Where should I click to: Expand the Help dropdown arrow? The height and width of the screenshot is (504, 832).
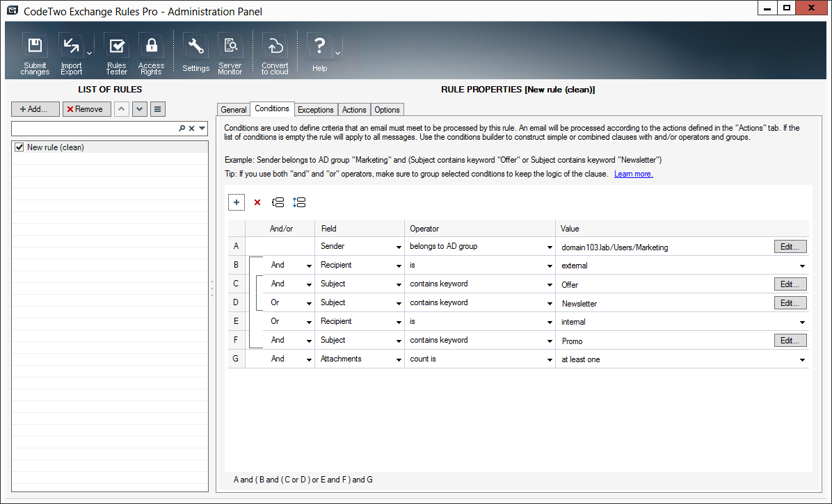pyautogui.click(x=337, y=54)
